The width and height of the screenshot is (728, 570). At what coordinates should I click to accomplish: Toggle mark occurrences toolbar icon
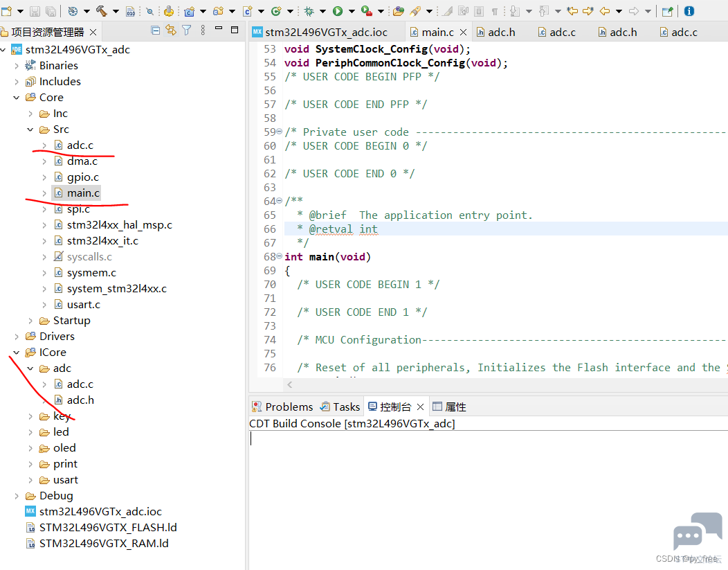pos(448,10)
